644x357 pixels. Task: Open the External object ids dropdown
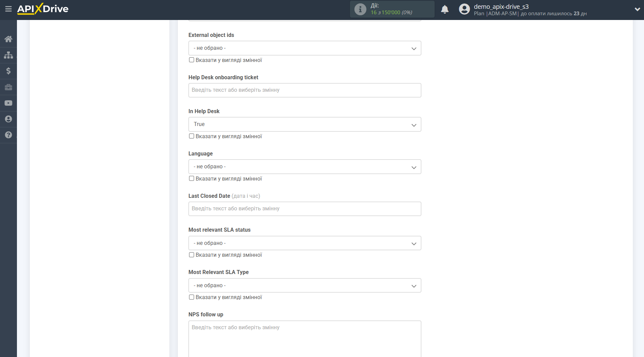(305, 48)
